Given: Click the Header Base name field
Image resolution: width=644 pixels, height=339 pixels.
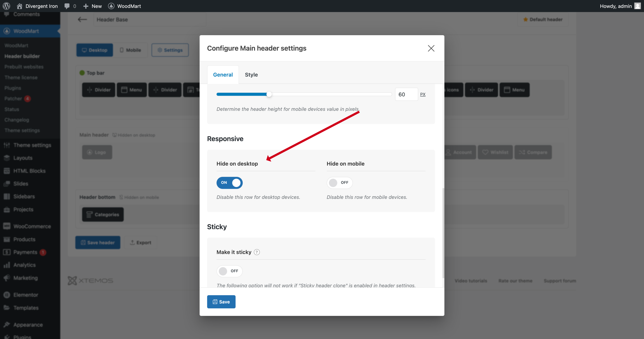Looking at the screenshot, I should coord(150,19).
